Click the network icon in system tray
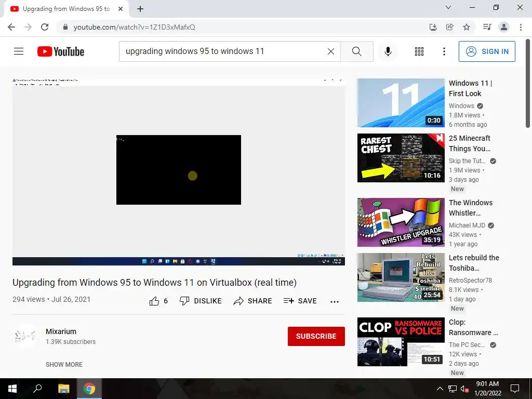This screenshot has height=399, width=532. click(453, 389)
